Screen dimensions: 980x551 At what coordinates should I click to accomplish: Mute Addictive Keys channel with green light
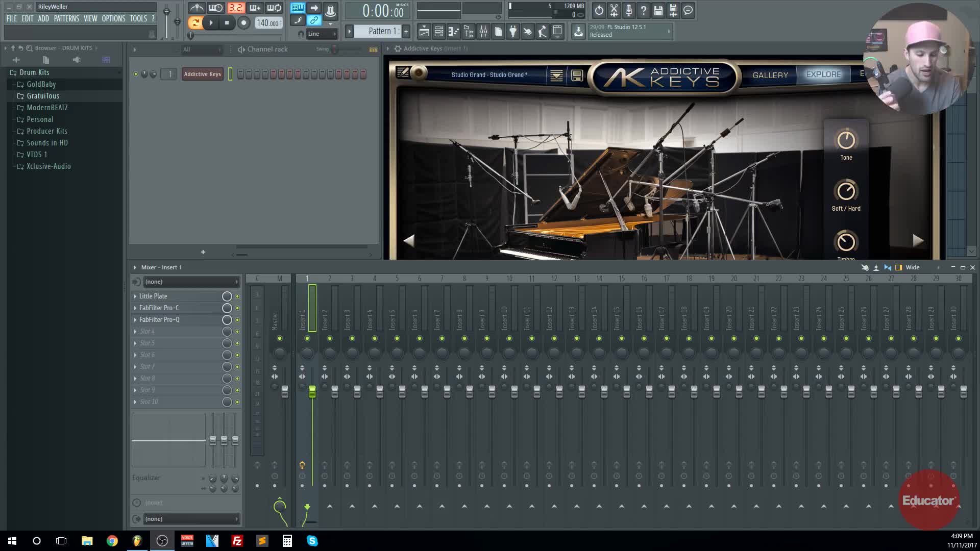[x=136, y=74]
